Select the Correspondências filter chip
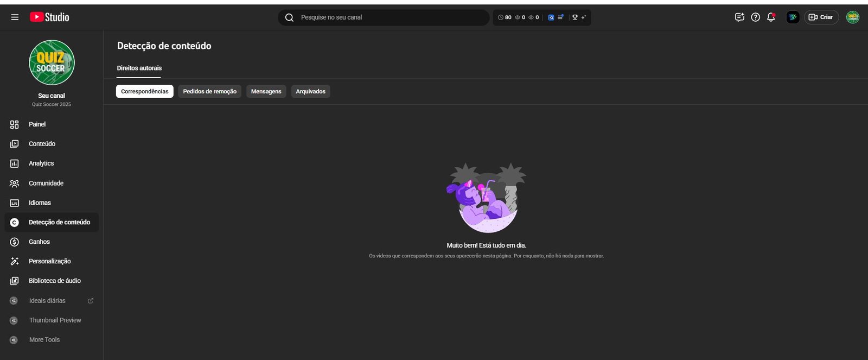This screenshot has width=868, height=360. (145, 91)
